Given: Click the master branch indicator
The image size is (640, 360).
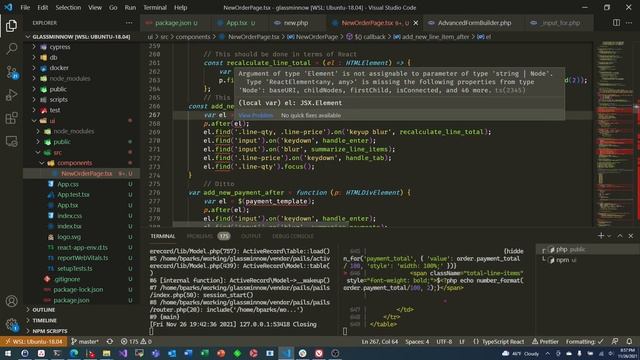Looking at the screenshot, I should point(85,341).
